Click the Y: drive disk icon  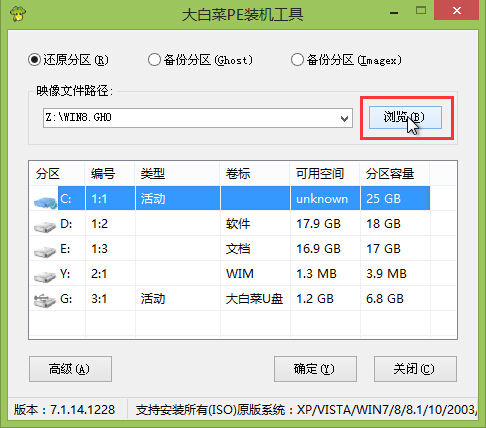point(45,276)
